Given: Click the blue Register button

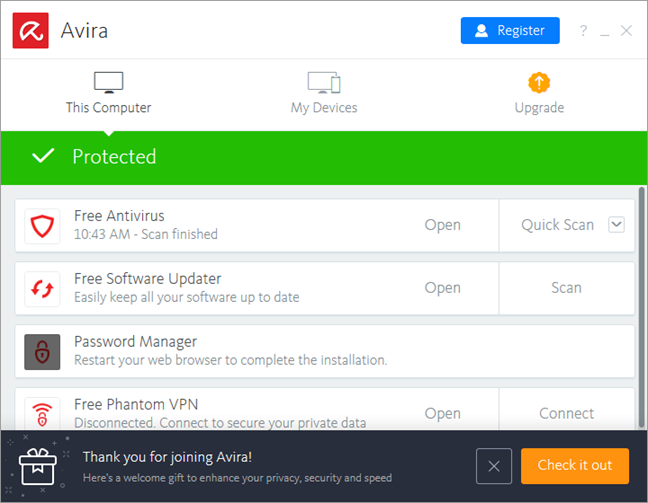Looking at the screenshot, I should tap(510, 31).
